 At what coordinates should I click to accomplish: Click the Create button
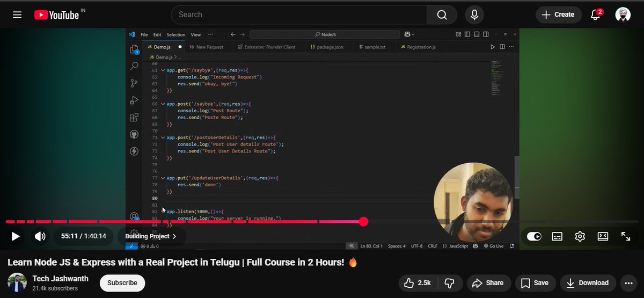coord(558,14)
